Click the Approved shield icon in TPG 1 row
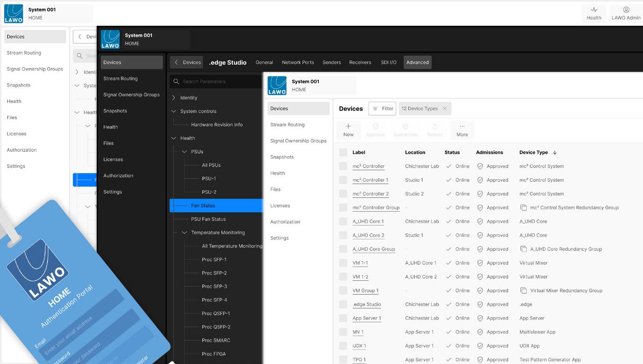 click(480, 359)
